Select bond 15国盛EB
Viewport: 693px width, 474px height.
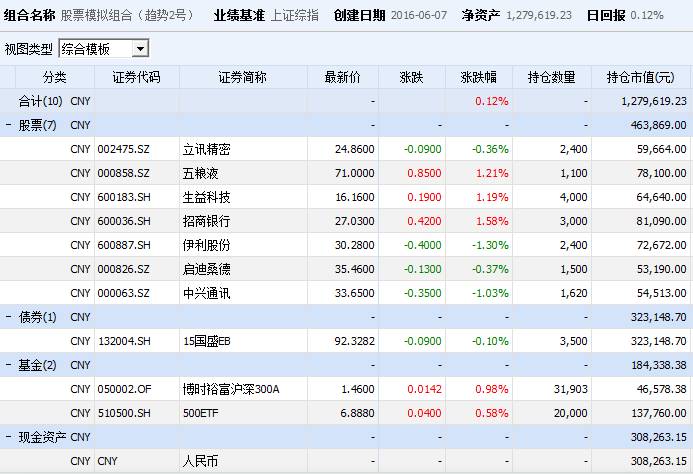[207, 341]
